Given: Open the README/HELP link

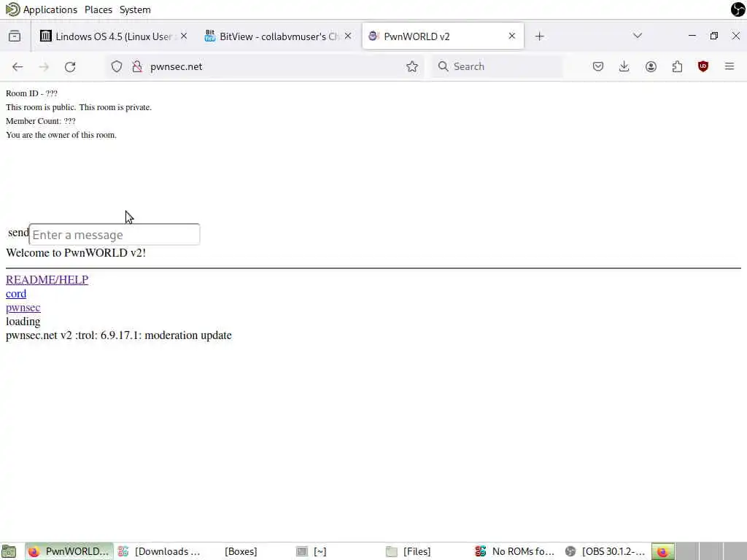Looking at the screenshot, I should tap(47, 279).
